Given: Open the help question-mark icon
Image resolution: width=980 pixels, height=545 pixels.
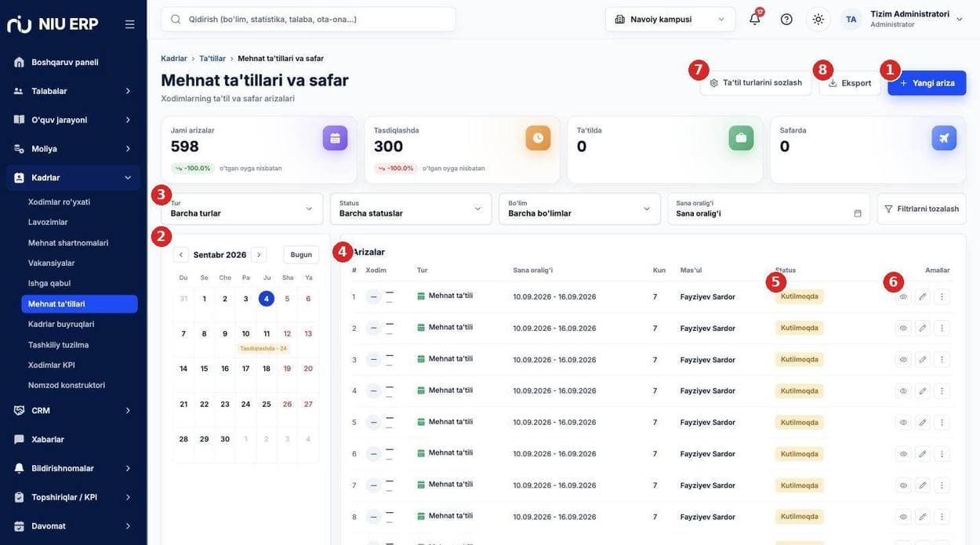Looking at the screenshot, I should point(786,19).
